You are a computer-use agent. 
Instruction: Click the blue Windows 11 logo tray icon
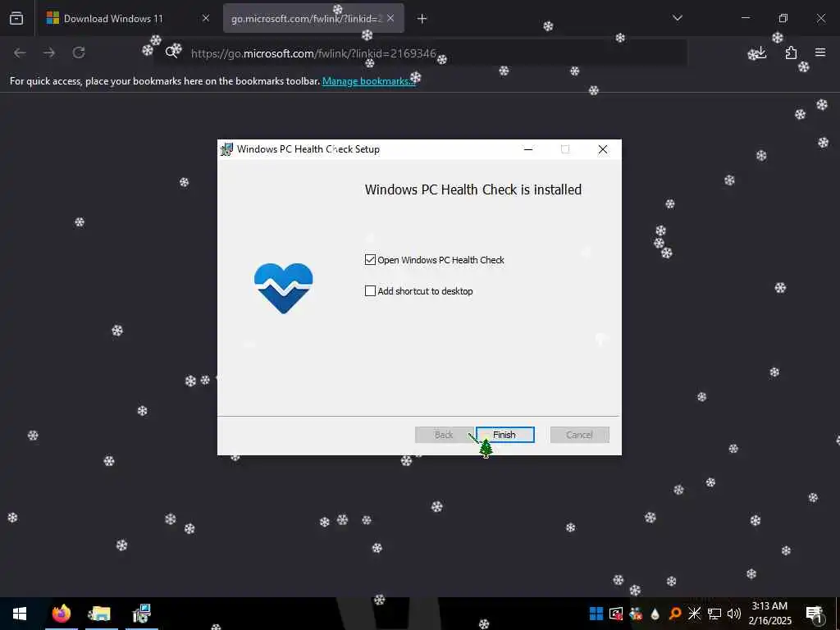pos(596,614)
